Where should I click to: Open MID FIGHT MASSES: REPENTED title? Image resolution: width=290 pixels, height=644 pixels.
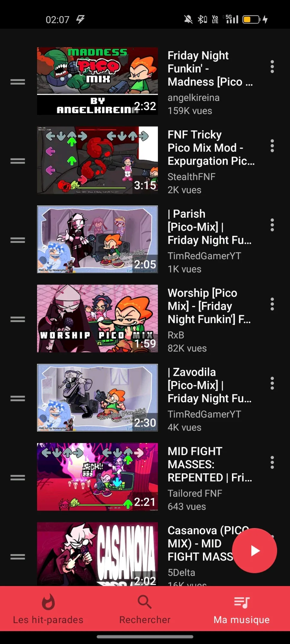210,464
